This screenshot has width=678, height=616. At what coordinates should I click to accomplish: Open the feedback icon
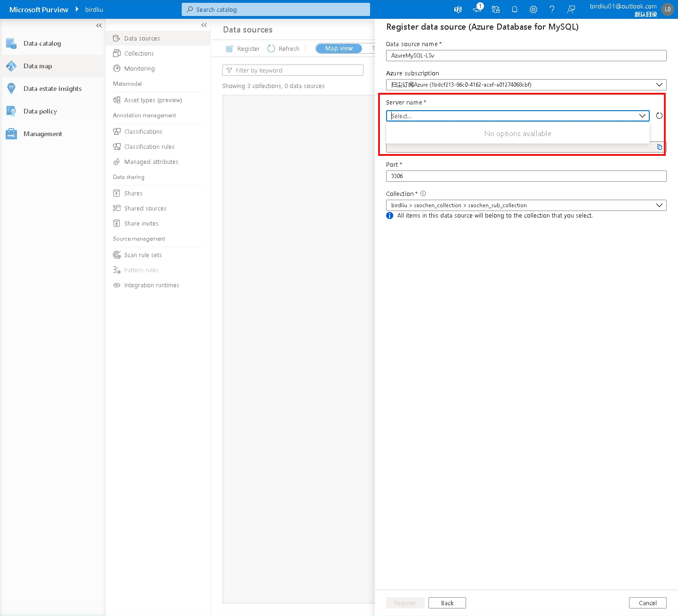click(x=571, y=9)
